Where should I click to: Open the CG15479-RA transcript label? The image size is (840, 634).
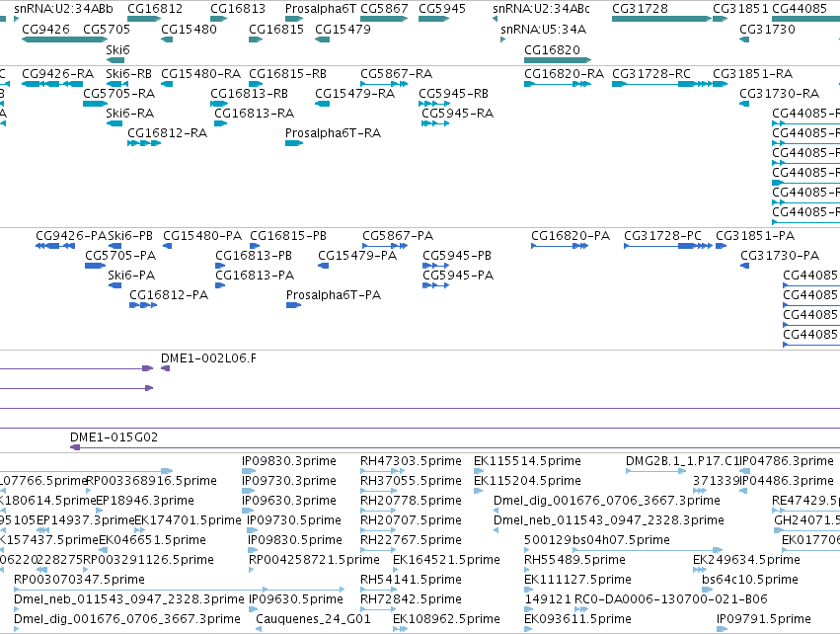point(354,93)
